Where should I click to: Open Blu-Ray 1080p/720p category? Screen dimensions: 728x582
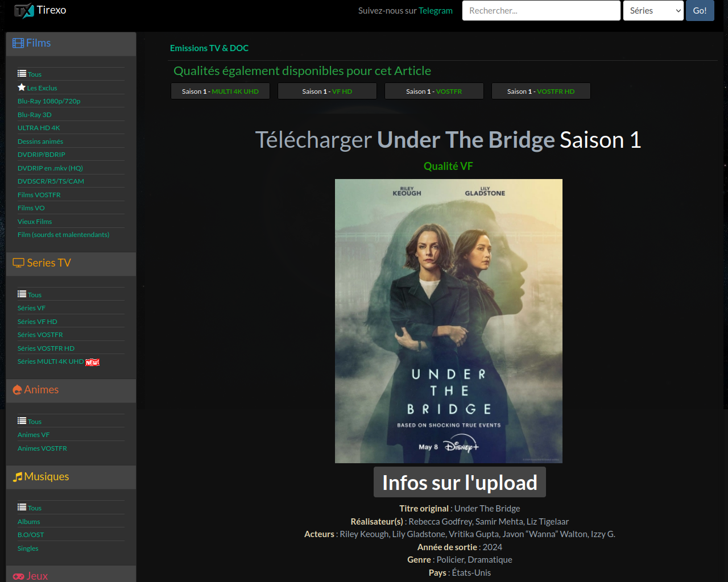(49, 101)
